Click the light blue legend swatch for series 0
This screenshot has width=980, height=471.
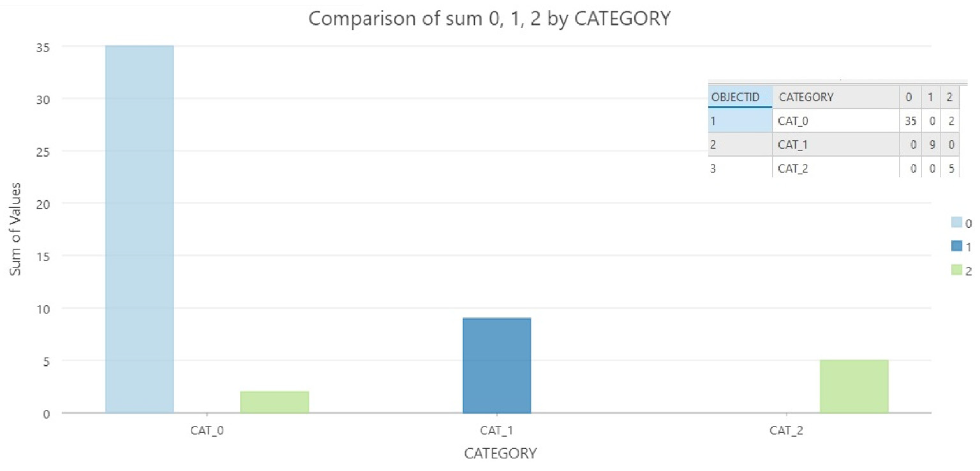[x=956, y=222]
